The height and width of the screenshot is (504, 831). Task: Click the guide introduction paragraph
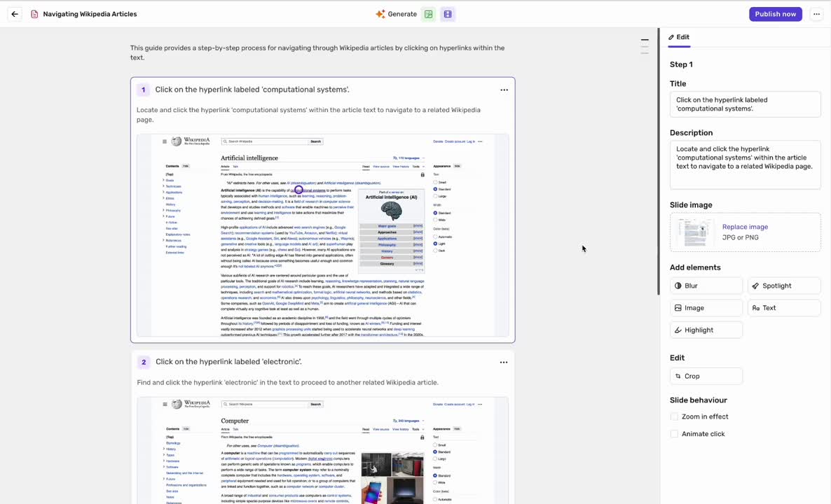(x=317, y=52)
